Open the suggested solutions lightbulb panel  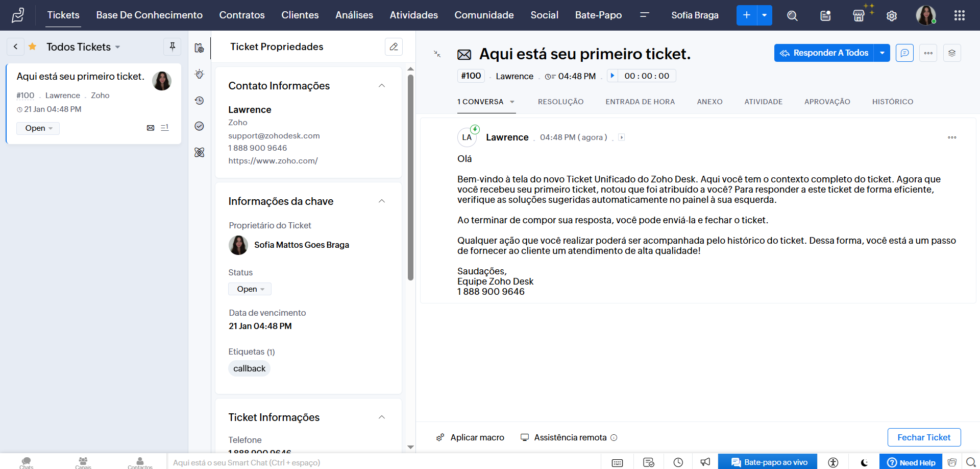(199, 74)
